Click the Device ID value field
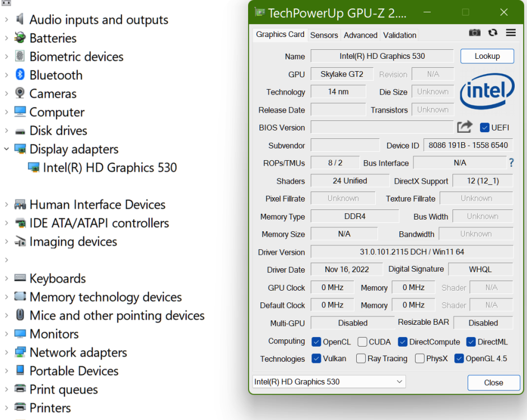Viewport: 527px width, 420px height. (468, 145)
